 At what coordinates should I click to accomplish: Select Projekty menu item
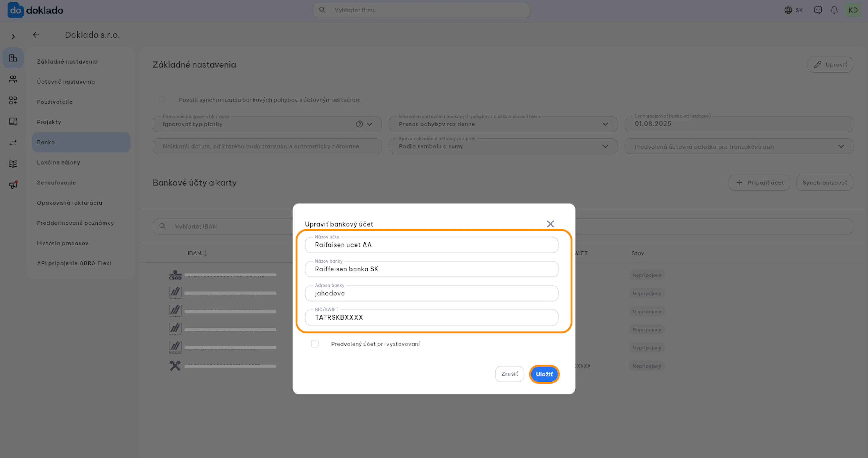pos(81,122)
